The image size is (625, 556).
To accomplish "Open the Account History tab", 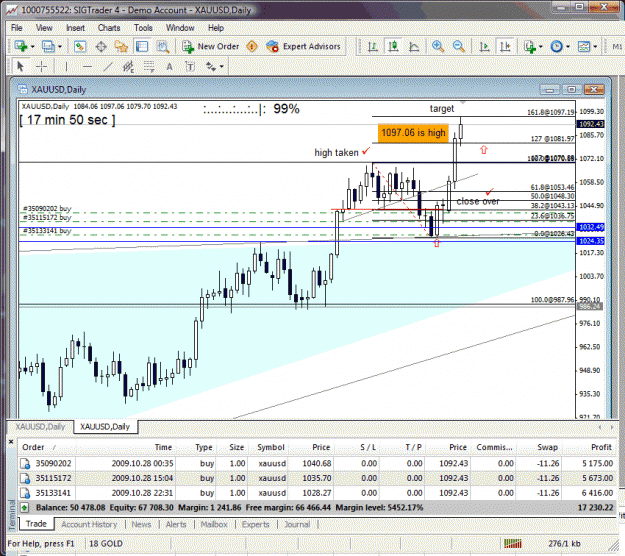I will click(89, 525).
